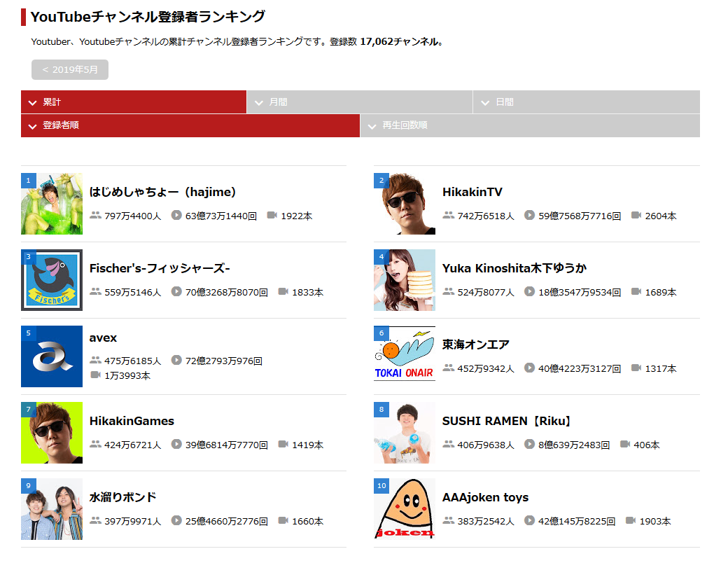
Task: Click subscribers icon beside 475万6185人
Action: click(95, 360)
